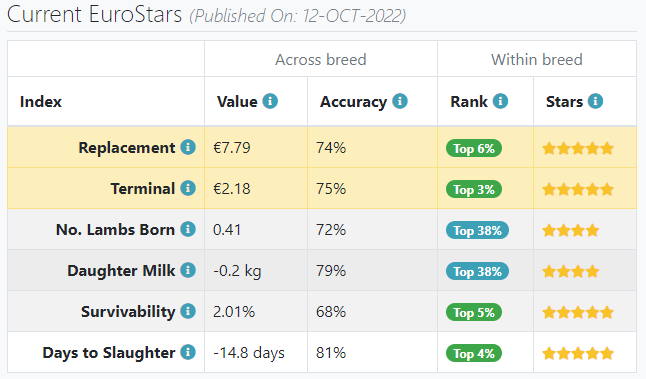
Task: Click the info icon beside Rank
Action: point(501,101)
